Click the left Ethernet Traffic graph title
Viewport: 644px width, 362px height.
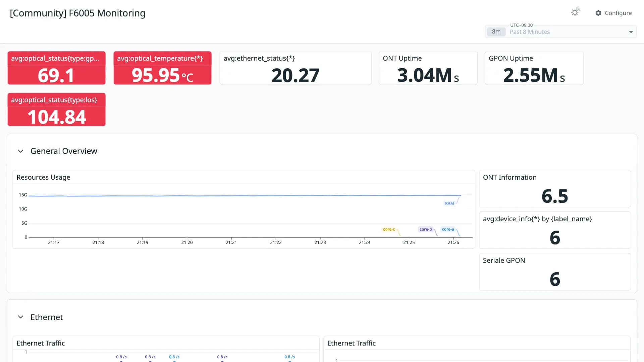point(41,343)
